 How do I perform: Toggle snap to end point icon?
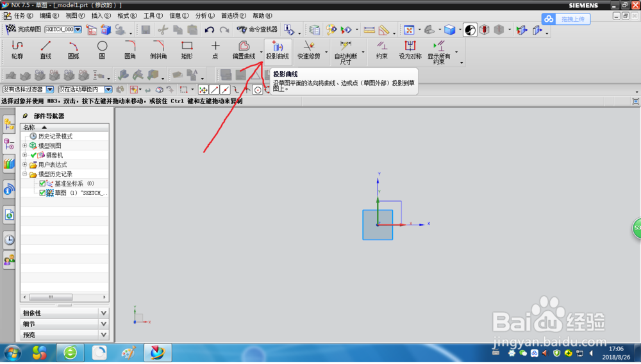[x=214, y=90]
